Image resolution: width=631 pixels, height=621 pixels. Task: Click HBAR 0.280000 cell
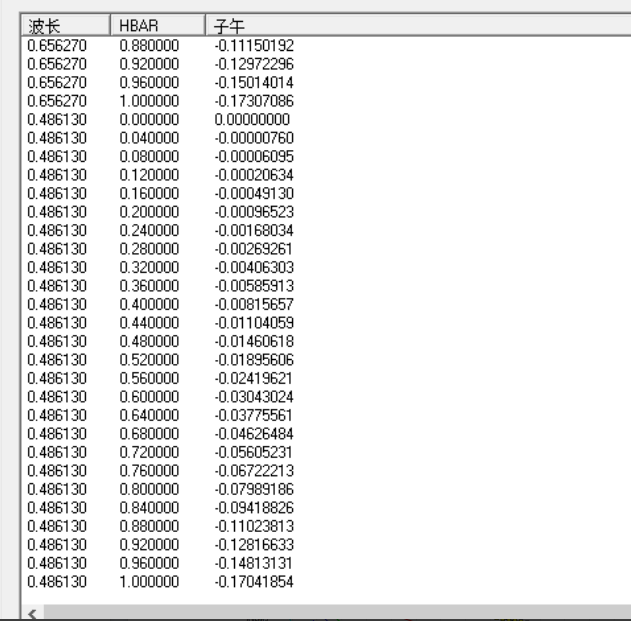click(x=149, y=249)
